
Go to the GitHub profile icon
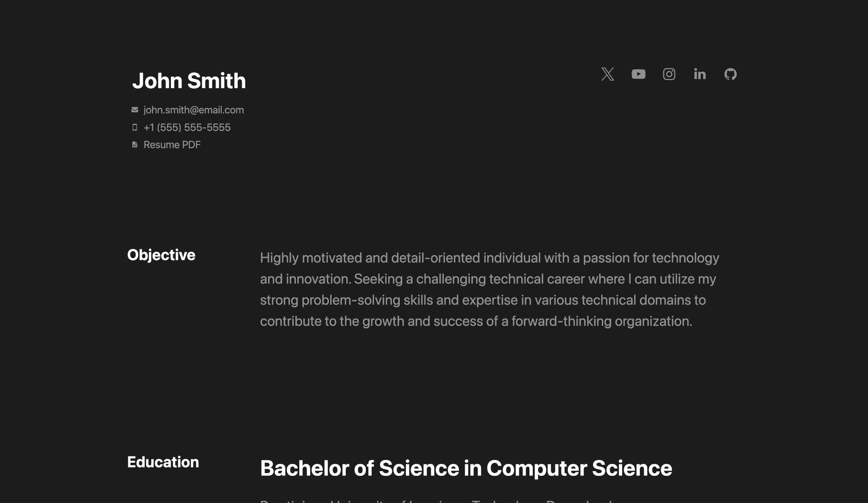click(730, 74)
